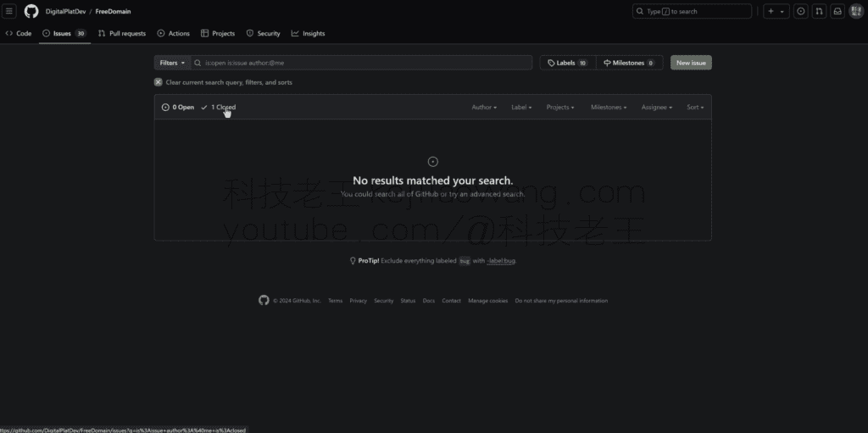Open the header issues icon
This screenshot has height=433, width=868.
coord(800,11)
